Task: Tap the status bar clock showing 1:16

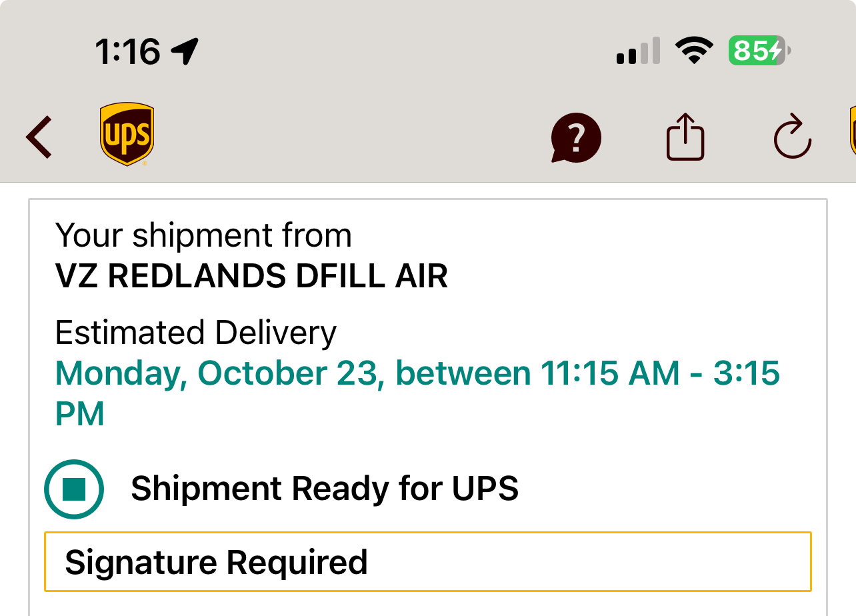Action: tap(127, 51)
